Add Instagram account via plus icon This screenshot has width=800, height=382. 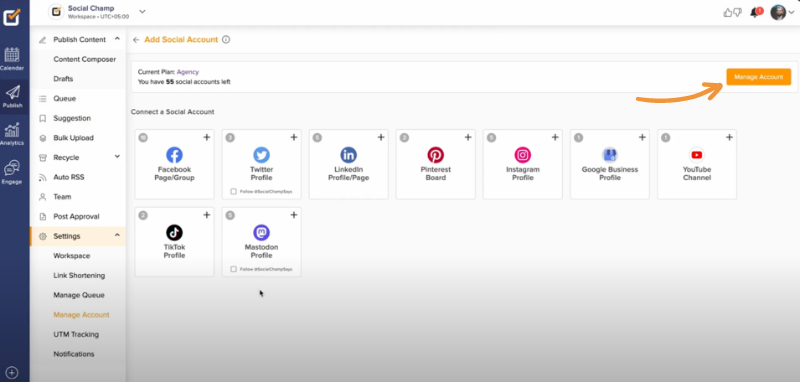[555, 138]
